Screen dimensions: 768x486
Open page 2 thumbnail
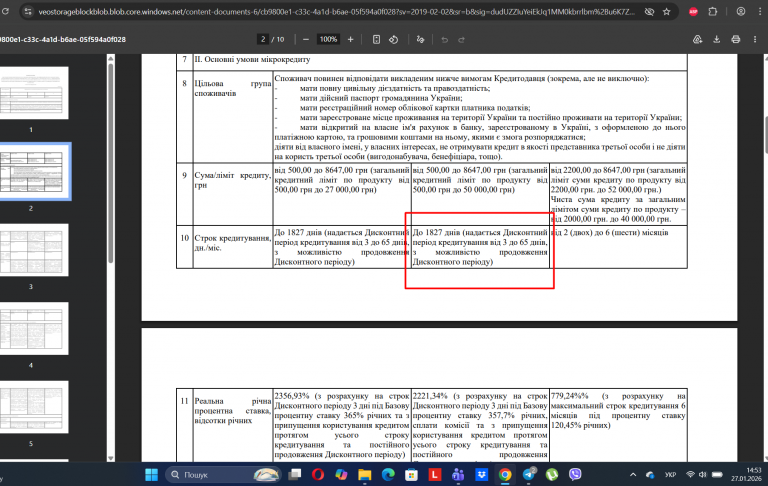pyautogui.click(x=32, y=171)
